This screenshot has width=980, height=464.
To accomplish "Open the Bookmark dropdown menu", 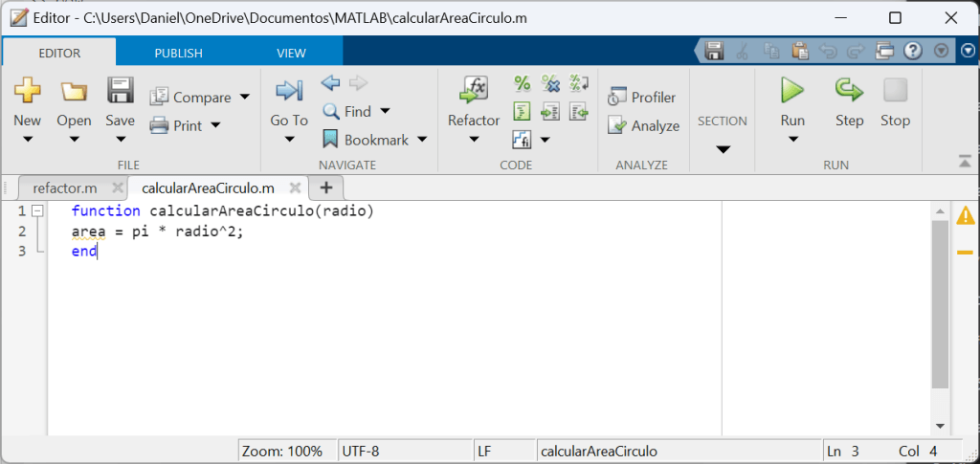I will [421, 140].
